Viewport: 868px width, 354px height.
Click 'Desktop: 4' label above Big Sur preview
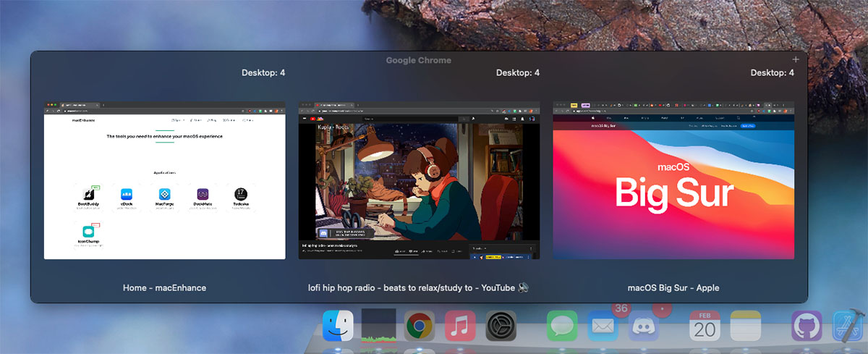pos(773,73)
